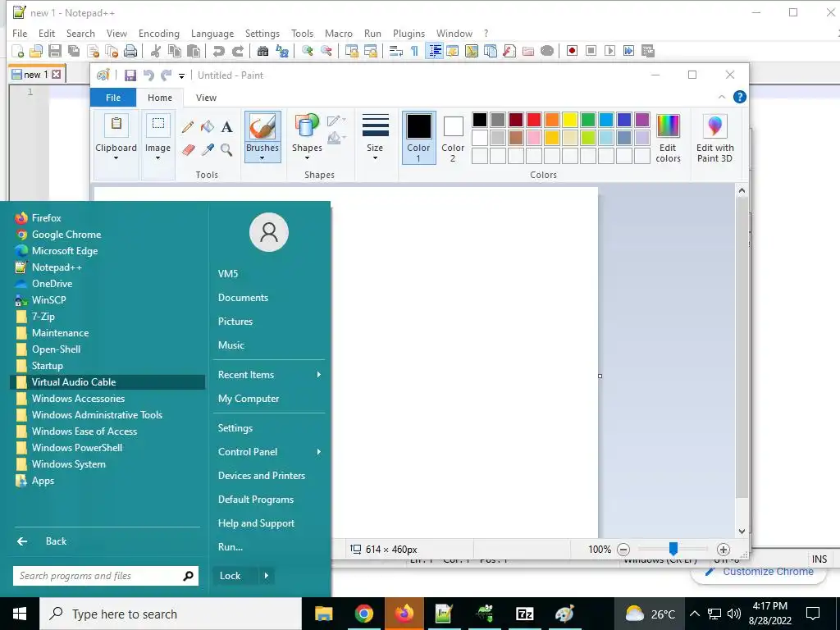Click Notepad++ Playback macro icon

point(609,51)
